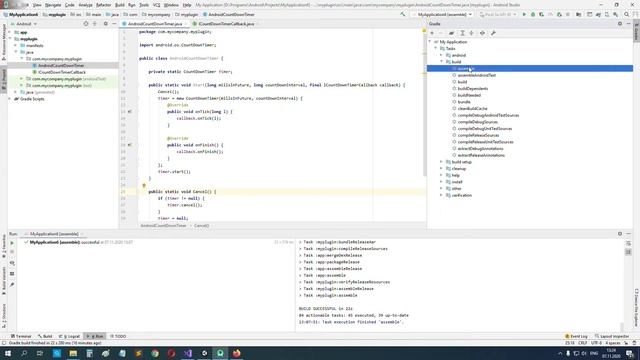
Task: Select compileReleaseSources Gradle task
Action: coord(478,135)
